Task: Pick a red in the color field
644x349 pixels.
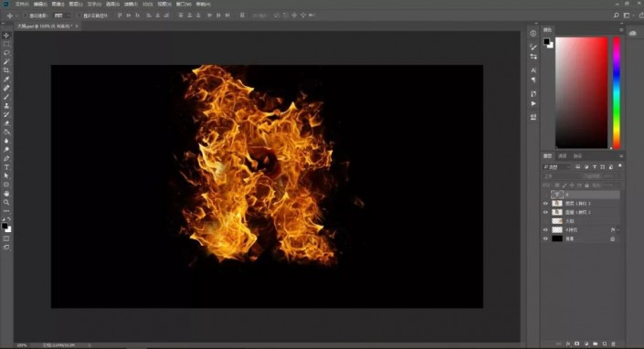Action: 582,93
